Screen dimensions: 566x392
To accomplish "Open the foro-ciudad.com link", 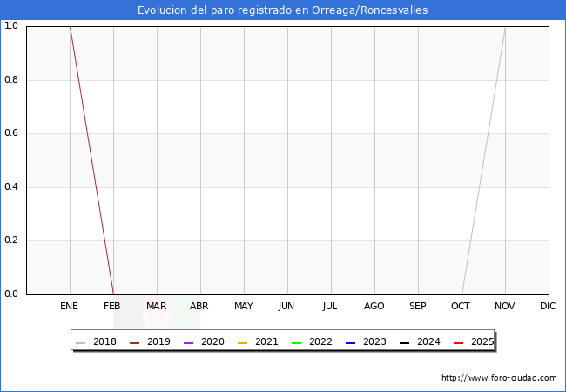I will coord(499,378).
